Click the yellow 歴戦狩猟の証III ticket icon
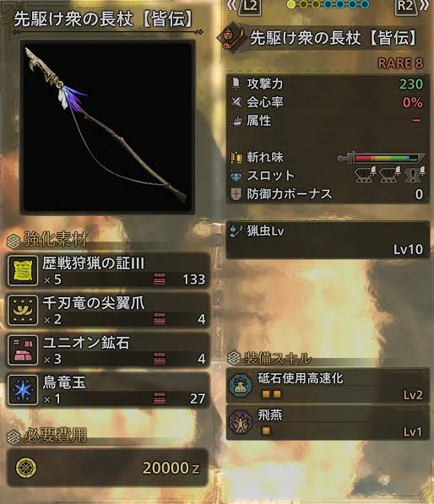Image resolution: width=434 pixels, height=504 pixels. pyautogui.click(x=23, y=271)
